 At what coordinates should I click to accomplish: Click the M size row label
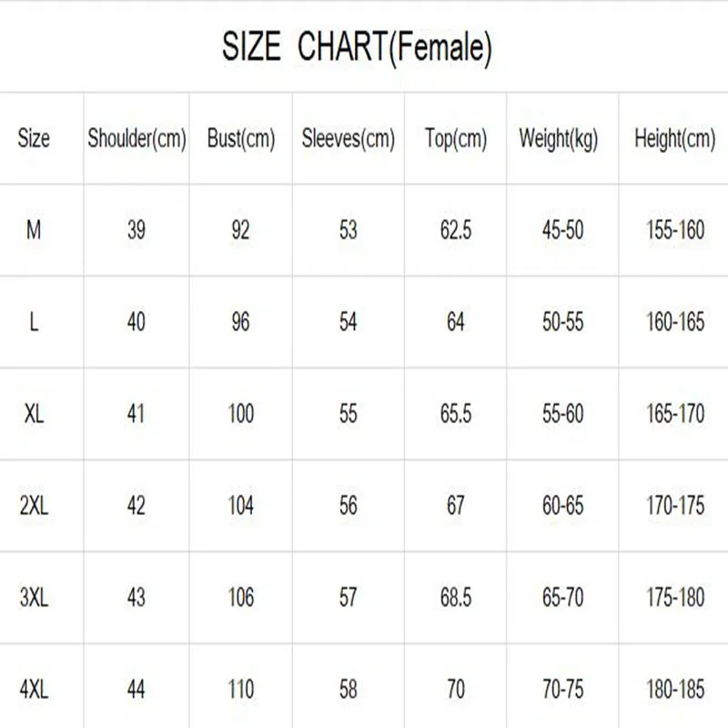point(34,230)
